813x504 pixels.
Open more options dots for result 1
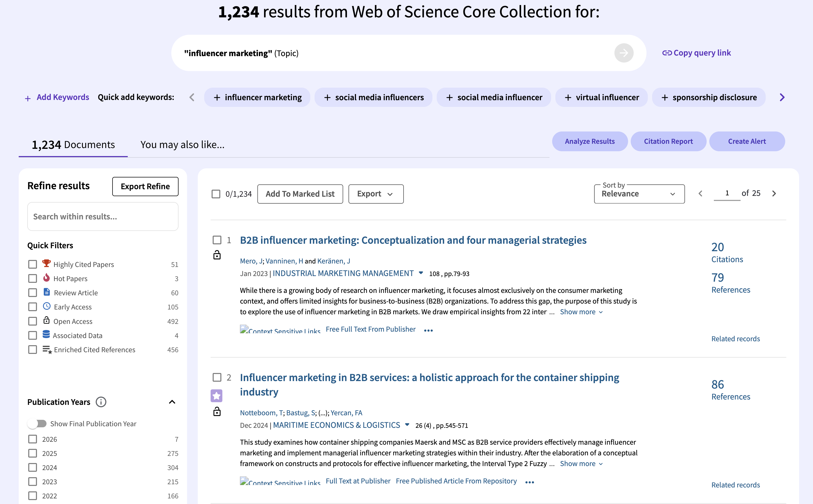coord(428,330)
